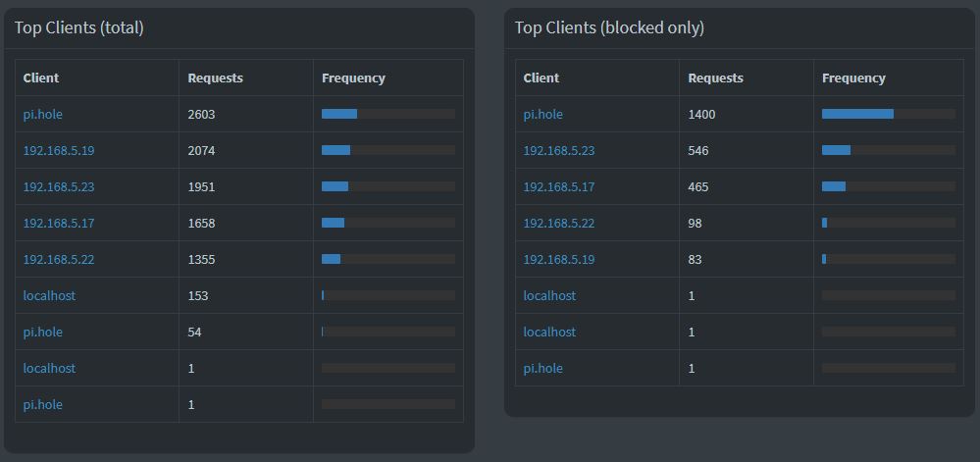Open 192.168.5.22 with 1355 requests
The image size is (980, 462).
coord(59,259)
